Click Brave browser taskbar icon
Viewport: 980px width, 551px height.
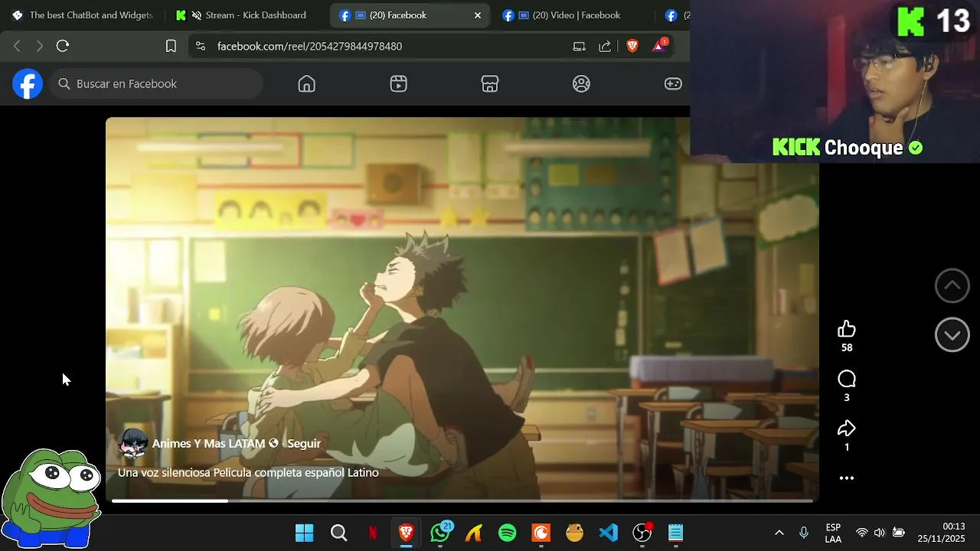point(407,533)
